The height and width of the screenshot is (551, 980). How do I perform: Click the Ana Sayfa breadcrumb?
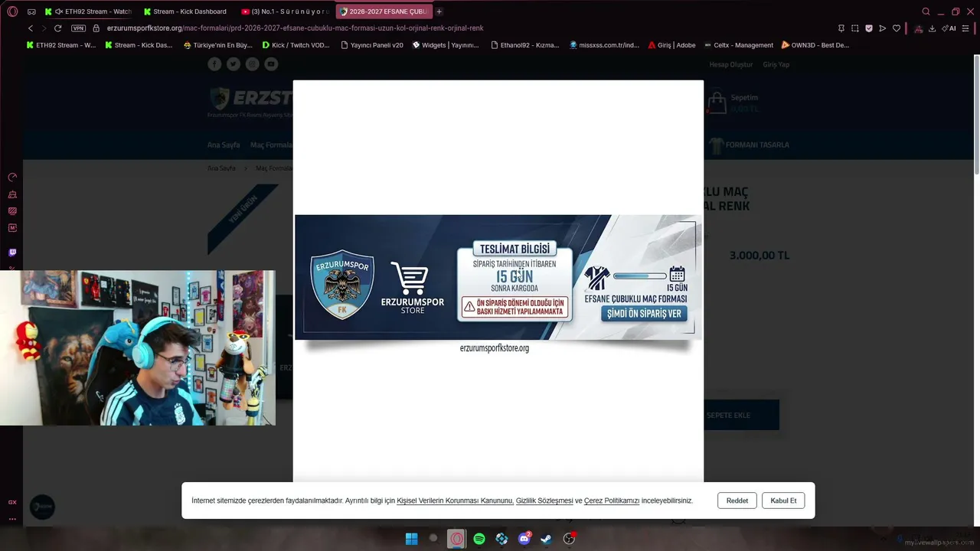tap(221, 168)
